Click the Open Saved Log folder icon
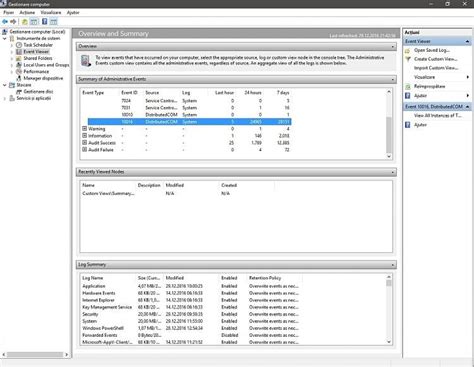 (407, 50)
